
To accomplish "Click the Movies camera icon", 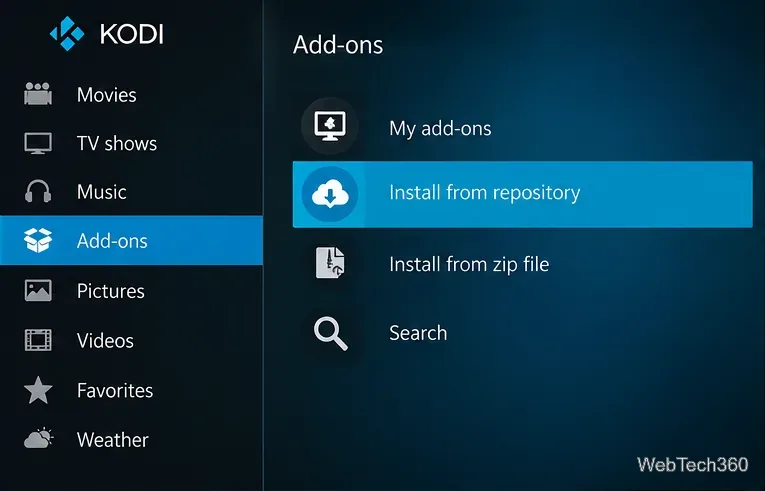I will pyautogui.click(x=38, y=94).
